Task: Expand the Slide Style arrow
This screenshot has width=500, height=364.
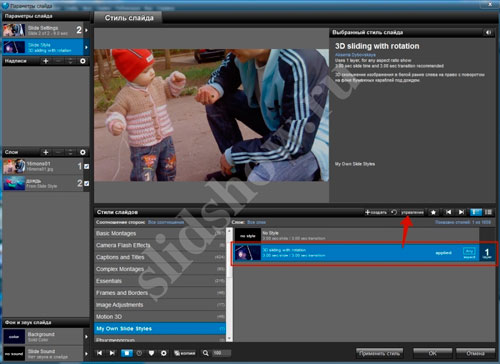Action: (86, 47)
